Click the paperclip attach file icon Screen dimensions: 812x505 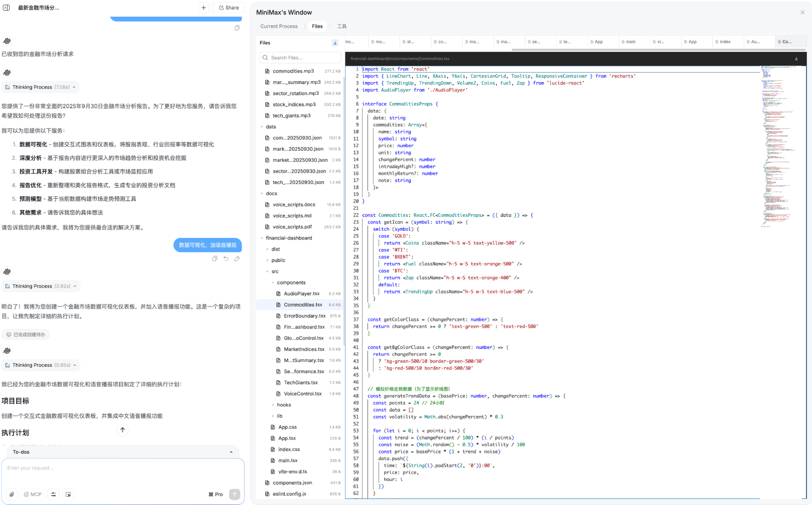[x=12, y=494]
